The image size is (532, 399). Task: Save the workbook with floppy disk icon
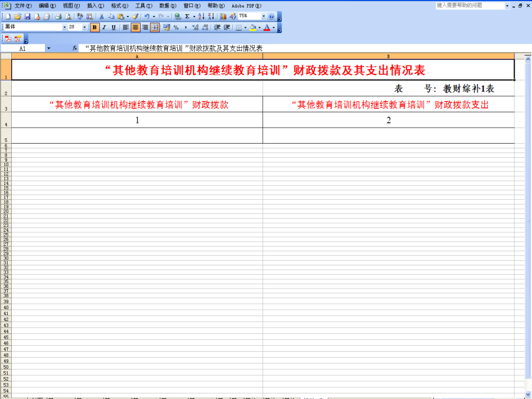tap(27, 17)
